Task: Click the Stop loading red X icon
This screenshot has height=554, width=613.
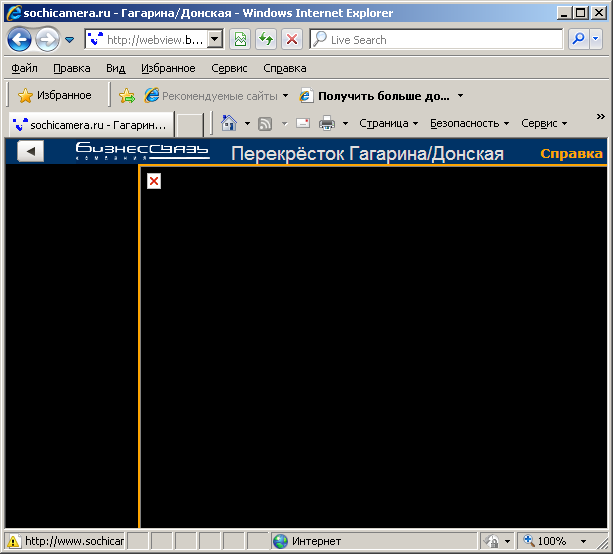Action: [x=291, y=40]
